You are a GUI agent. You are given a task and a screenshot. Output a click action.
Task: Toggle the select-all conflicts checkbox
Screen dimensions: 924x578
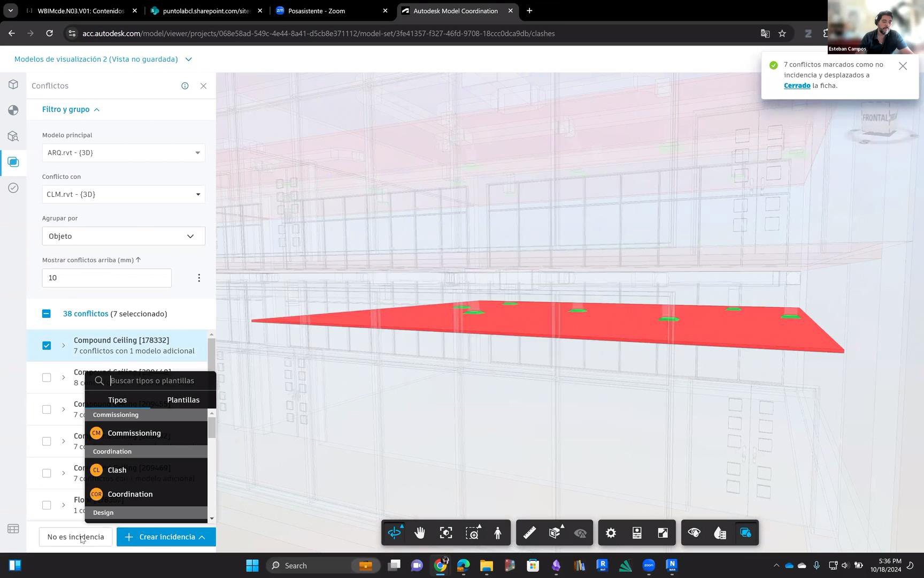click(47, 314)
